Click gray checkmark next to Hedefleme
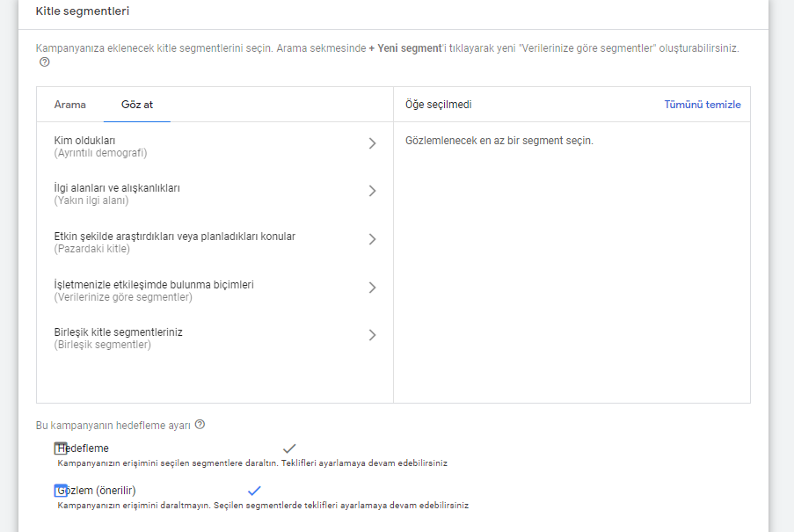 coord(289,448)
